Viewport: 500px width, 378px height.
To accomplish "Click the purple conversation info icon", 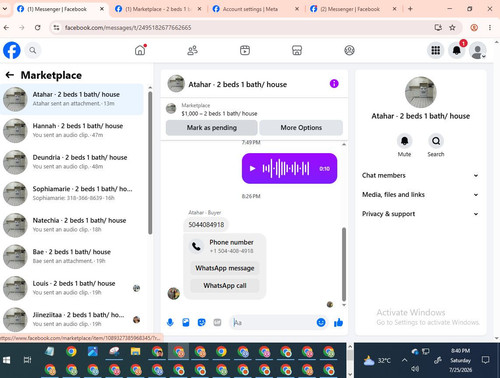I will click(334, 84).
